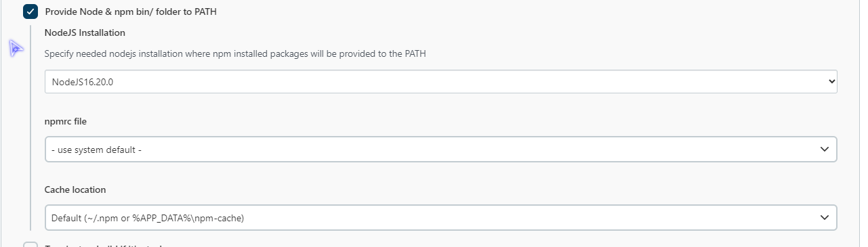Viewport: 868px width, 247px height.
Task: Click the Cache location label
Action: pos(75,189)
